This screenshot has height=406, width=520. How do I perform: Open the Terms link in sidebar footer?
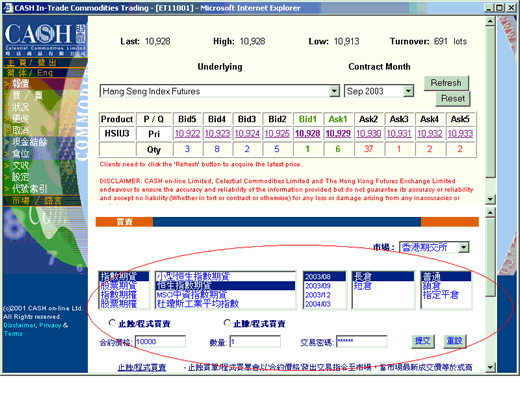[13, 333]
